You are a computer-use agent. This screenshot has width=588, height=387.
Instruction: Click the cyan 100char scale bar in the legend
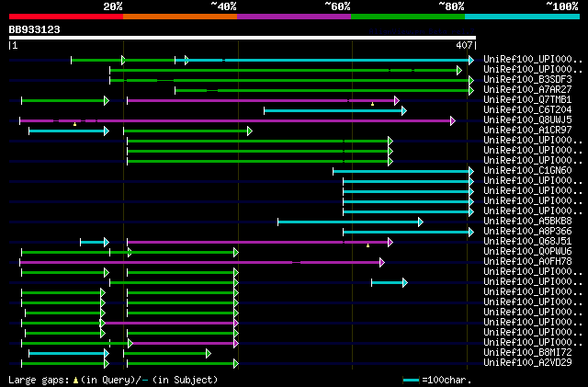coord(412,381)
